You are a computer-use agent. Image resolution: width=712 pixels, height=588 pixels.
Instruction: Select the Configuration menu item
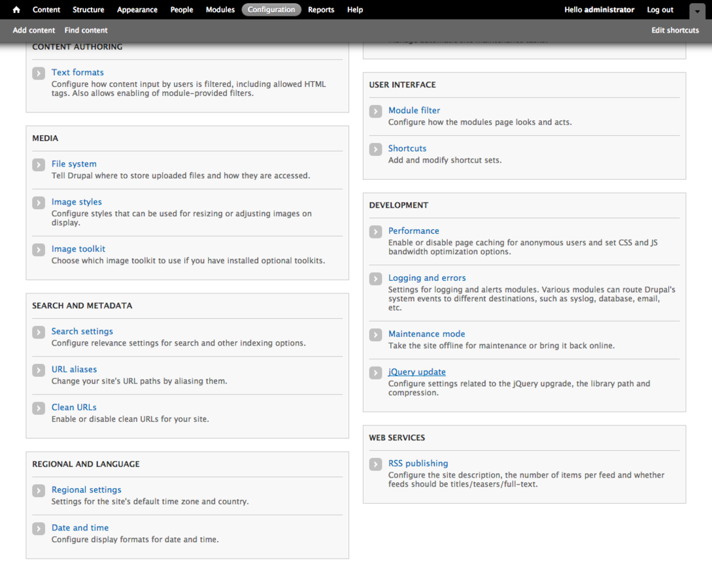click(271, 10)
